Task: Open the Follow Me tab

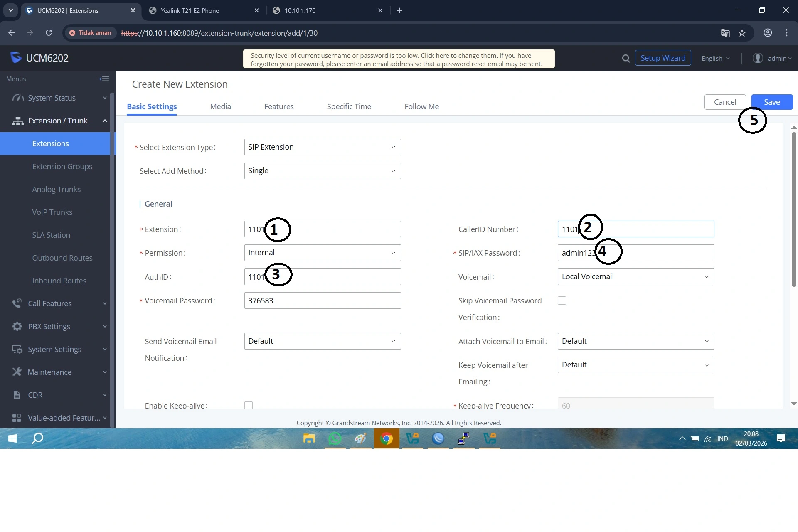Action: pyautogui.click(x=421, y=107)
